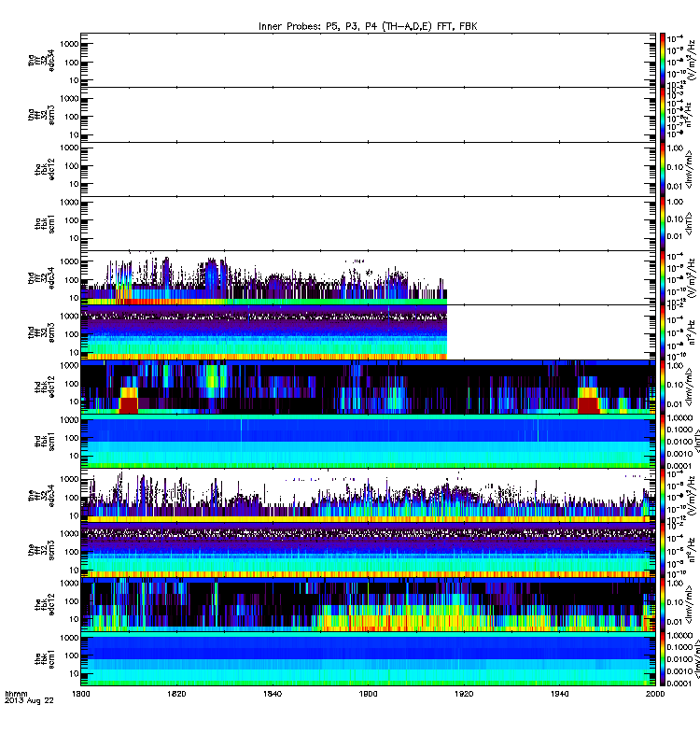The width and height of the screenshot is (700, 747).
Task: Click the color bar beside thd fff scm3 panel
Action: pyautogui.click(x=663, y=332)
